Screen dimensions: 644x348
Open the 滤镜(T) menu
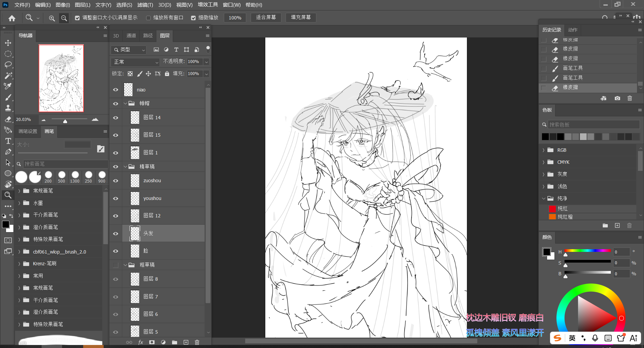145,5
